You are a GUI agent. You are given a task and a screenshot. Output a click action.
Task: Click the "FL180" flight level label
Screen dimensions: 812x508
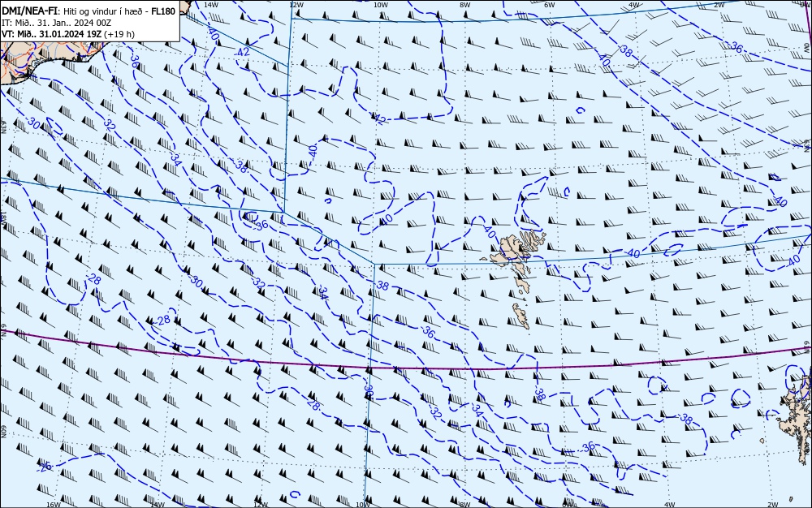pyautogui.click(x=164, y=11)
